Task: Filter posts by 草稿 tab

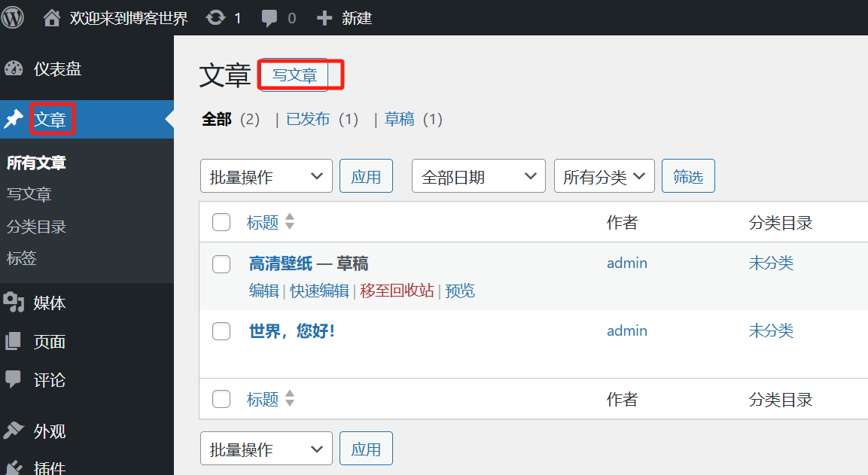Action: (399, 119)
